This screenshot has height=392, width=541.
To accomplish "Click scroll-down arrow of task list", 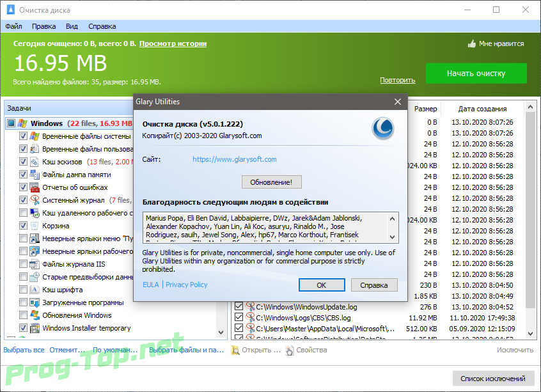I will tap(221, 333).
